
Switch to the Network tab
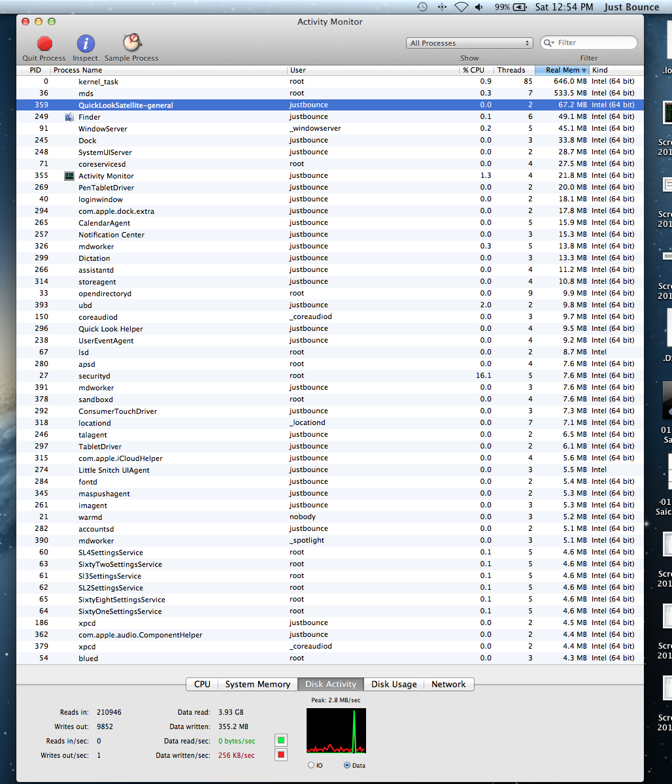pos(448,684)
